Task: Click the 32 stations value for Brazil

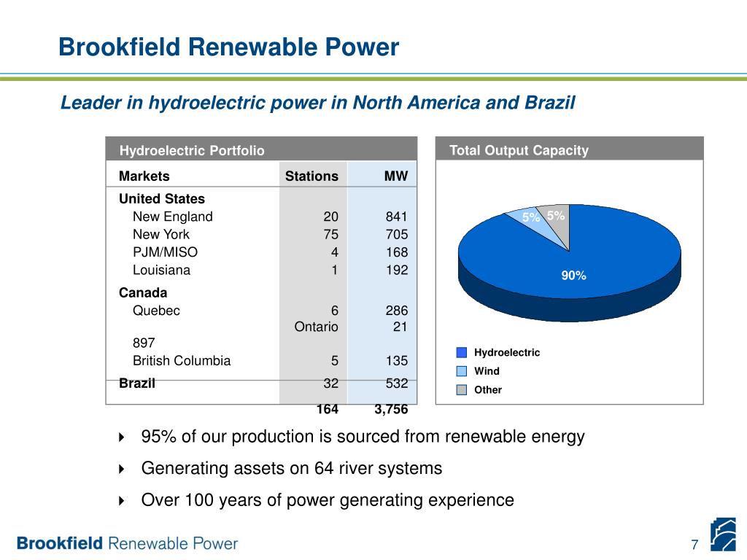Action: point(330,383)
